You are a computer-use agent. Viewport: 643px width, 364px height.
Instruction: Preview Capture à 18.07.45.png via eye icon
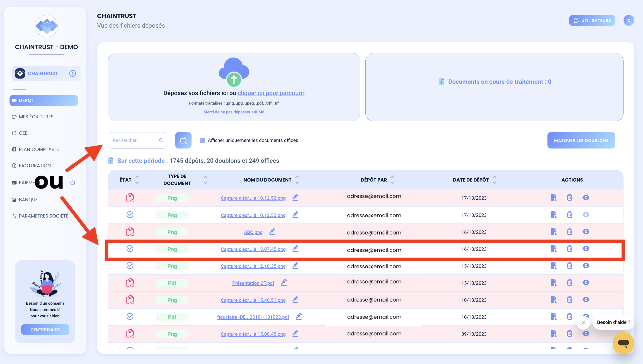tap(586, 249)
